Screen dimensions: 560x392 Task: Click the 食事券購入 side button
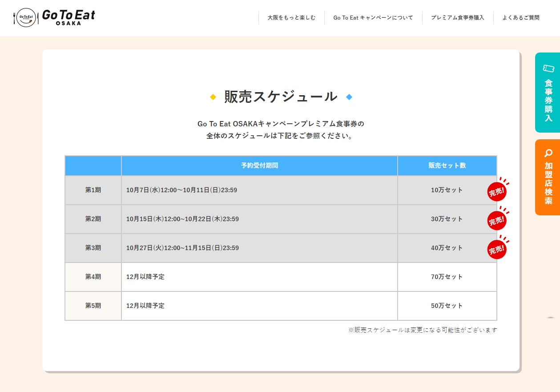click(x=548, y=93)
